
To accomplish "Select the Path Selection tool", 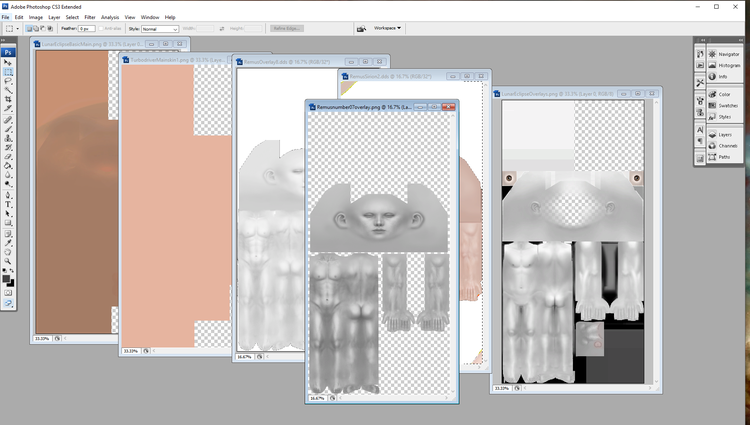I will point(8,213).
